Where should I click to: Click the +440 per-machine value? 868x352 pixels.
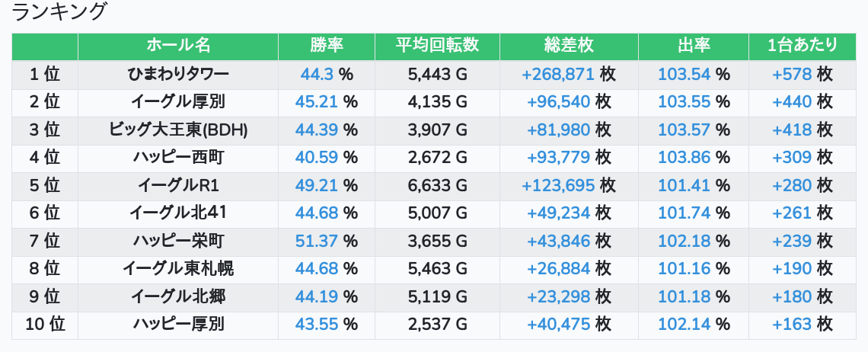(792, 102)
